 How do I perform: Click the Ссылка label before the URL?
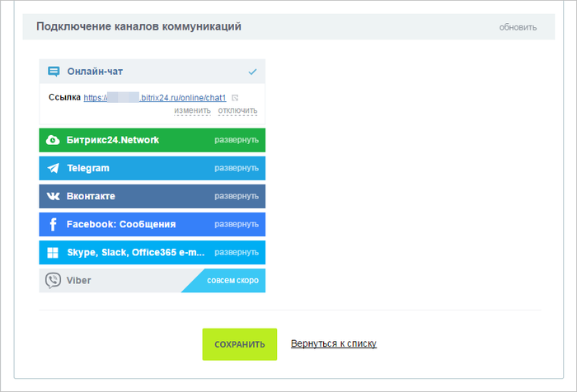tap(64, 97)
